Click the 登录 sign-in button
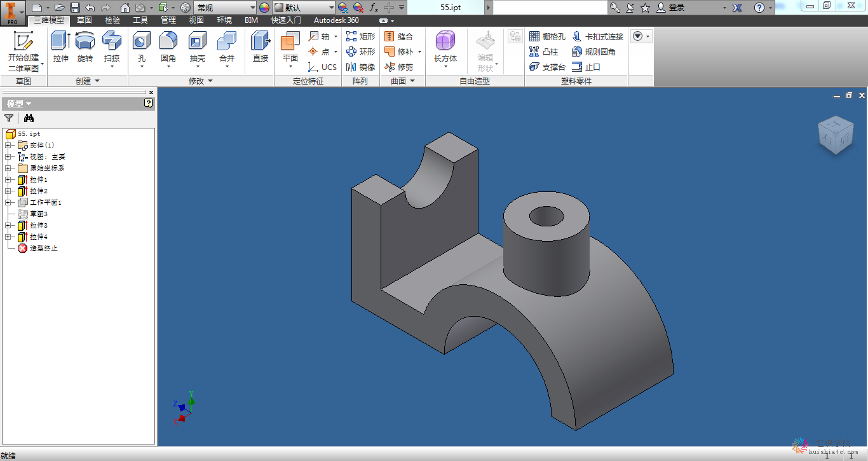Viewport: 868px width, 461px height. click(x=671, y=8)
